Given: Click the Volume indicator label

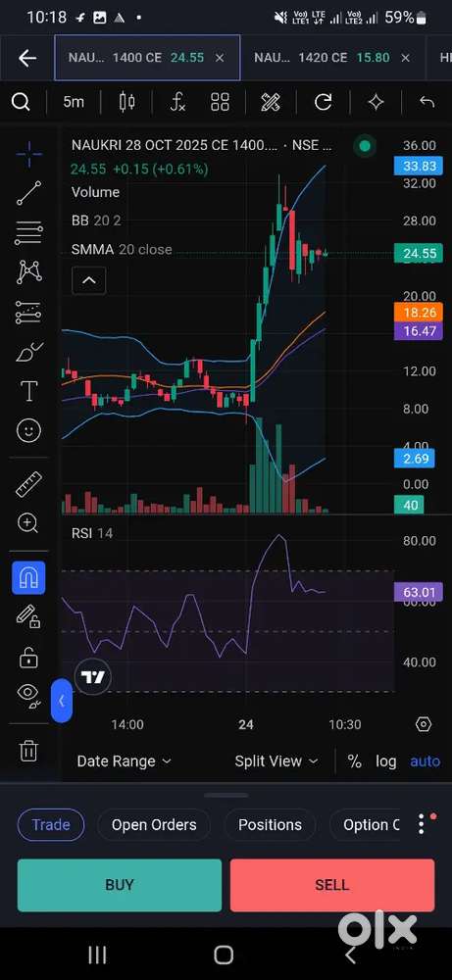Looking at the screenshot, I should [x=95, y=192].
